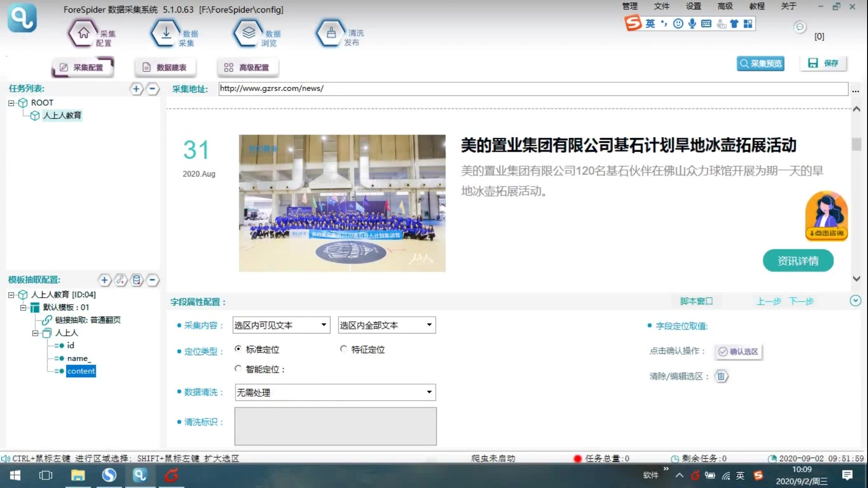Open the 数据浏览 layers hexagon icon
This screenshot has width=868, height=488.
249,33
